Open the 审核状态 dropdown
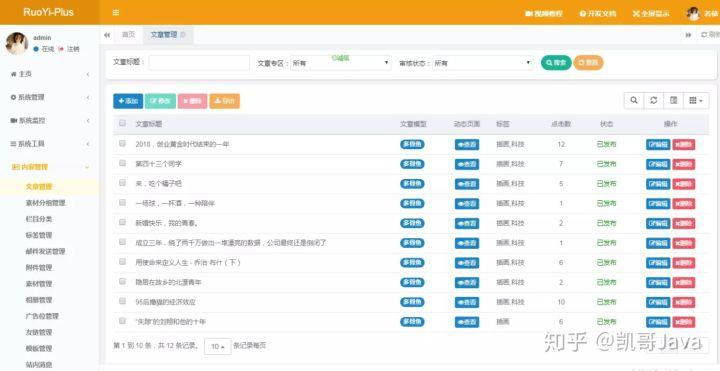720x371 pixels. [x=483, y=63]
